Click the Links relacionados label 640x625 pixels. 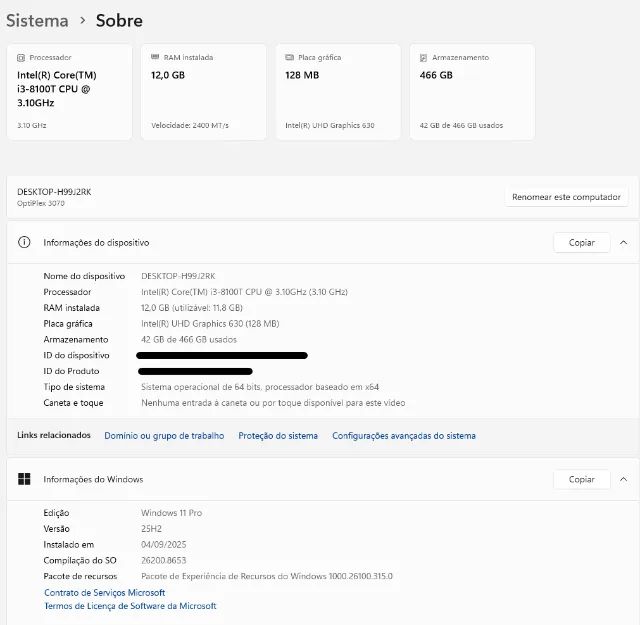pos(53,435)
